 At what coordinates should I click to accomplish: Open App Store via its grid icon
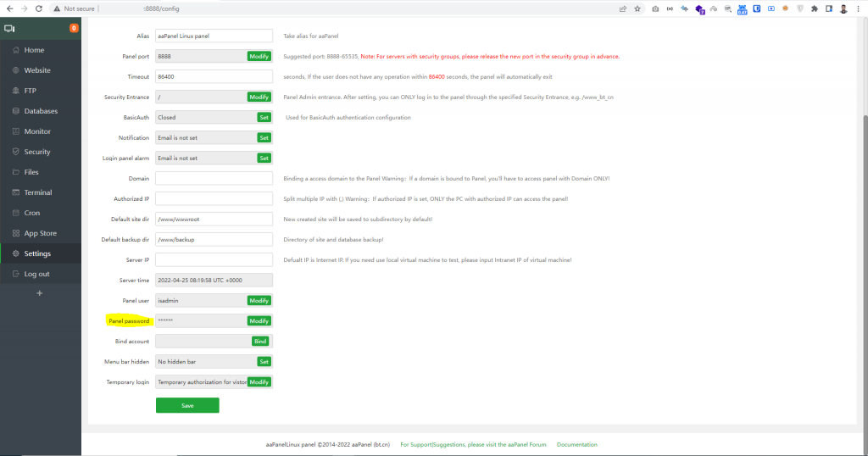(13, 233)
